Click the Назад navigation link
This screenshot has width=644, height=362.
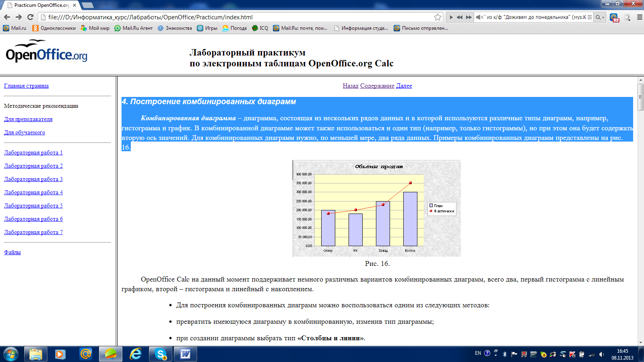tap(351, 86)
